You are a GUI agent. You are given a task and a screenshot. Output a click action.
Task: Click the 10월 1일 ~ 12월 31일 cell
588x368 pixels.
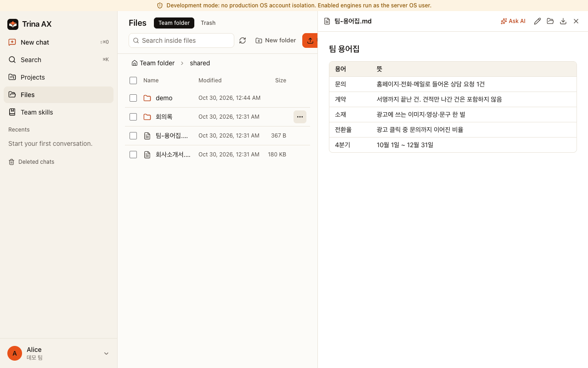474,145
